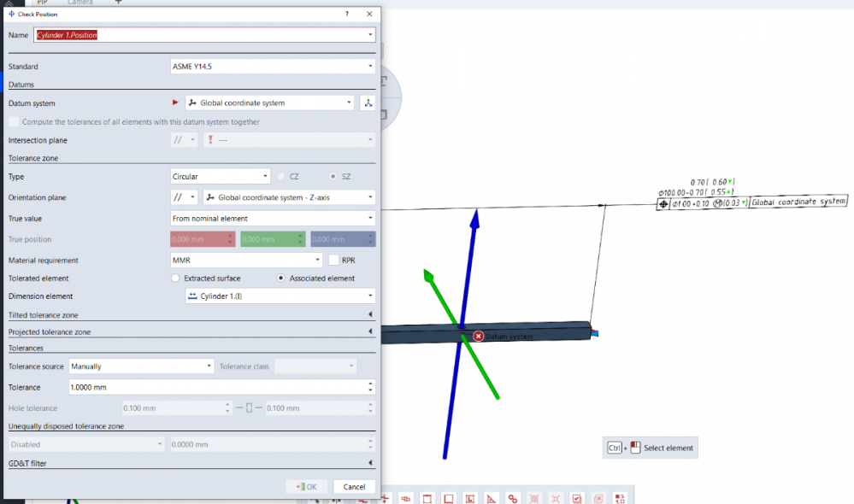Select the Associated element option
This screenshot has height=504, width=854.
click(281, 278)
